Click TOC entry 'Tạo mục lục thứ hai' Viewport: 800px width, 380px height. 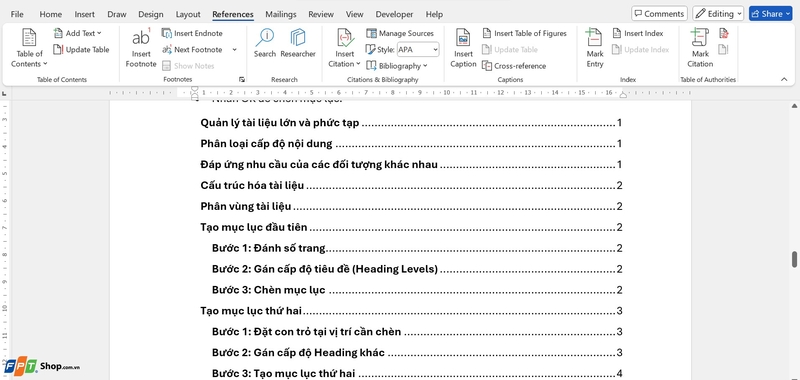pyautogui.click(x=411, y=311)
